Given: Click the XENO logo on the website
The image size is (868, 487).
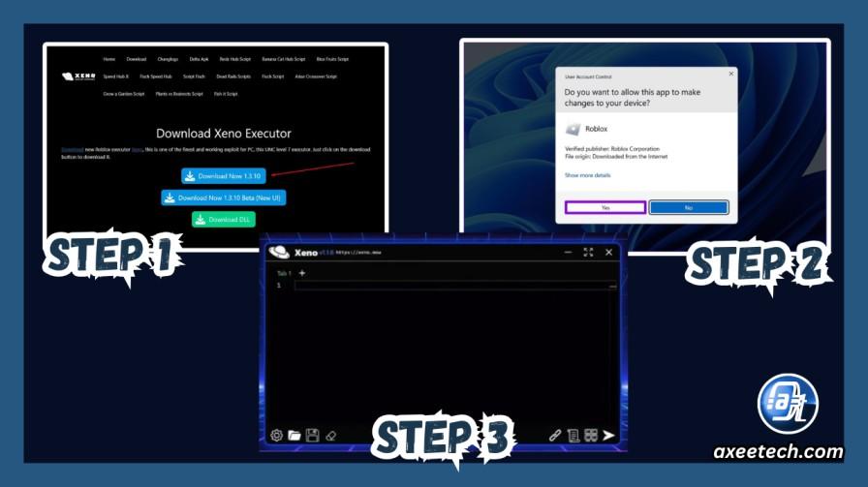Looking at the screenshot, I should coord(78,76).
